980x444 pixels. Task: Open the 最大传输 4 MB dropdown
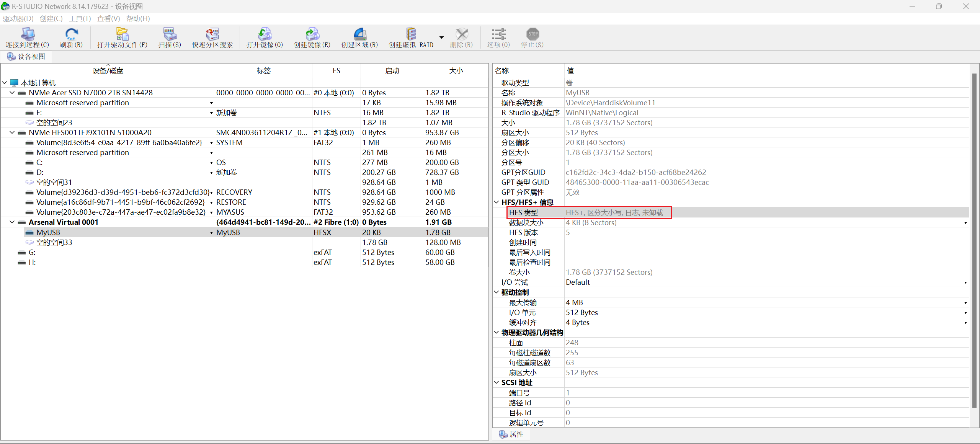click(x=965, y=303)
